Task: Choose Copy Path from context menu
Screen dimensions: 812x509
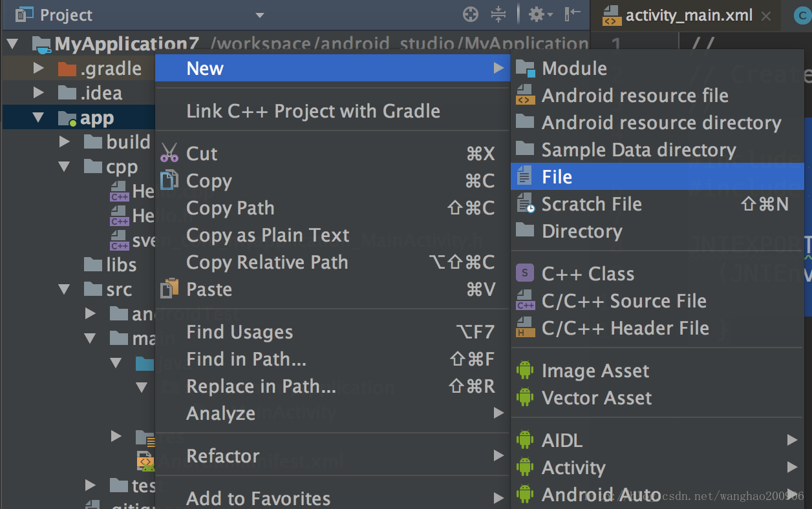Action: (230, 208)
